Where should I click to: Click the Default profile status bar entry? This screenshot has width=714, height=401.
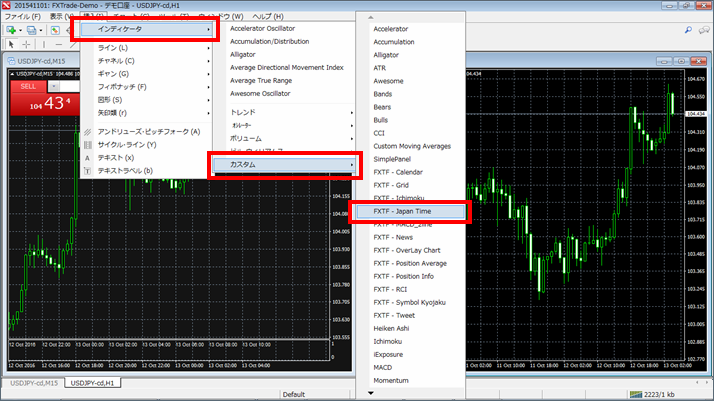pyautogui.click(x=294, y=394)
